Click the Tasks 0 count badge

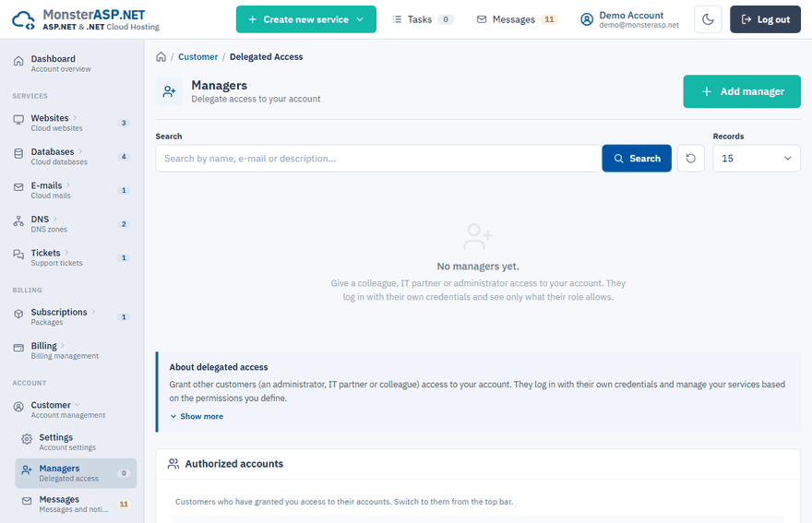(446, 19)
